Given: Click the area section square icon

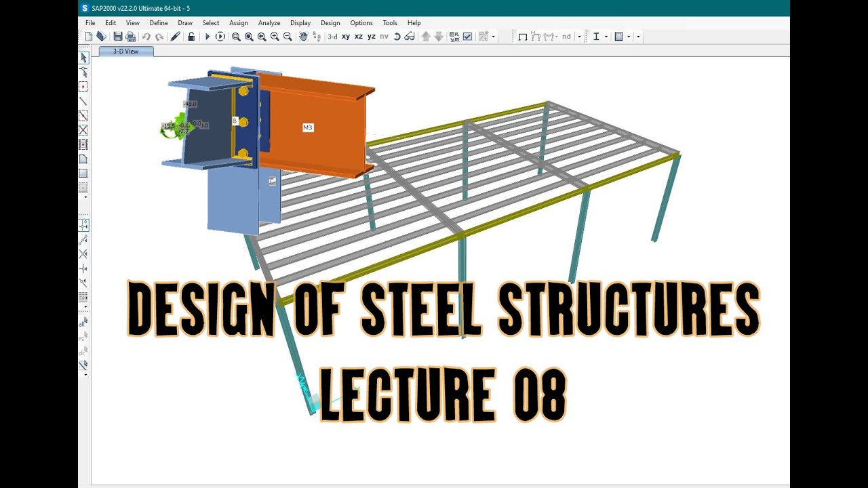Looking at the screenshot, I should click(618, 37).
